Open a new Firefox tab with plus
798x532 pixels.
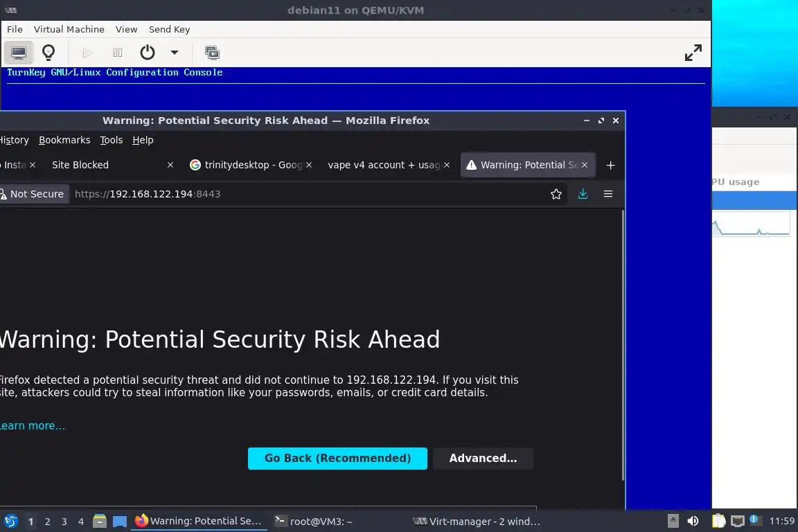pyautogui.click(x=611, y=165)
